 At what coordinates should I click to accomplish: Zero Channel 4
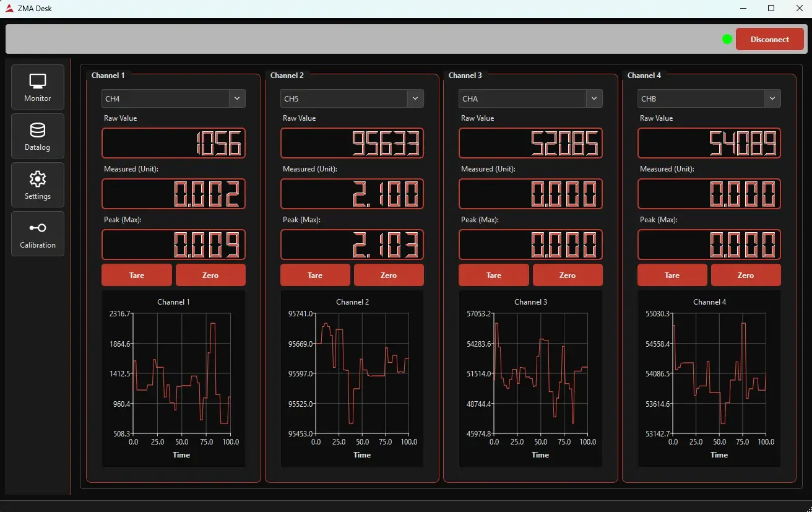click(x=746, y=275)
